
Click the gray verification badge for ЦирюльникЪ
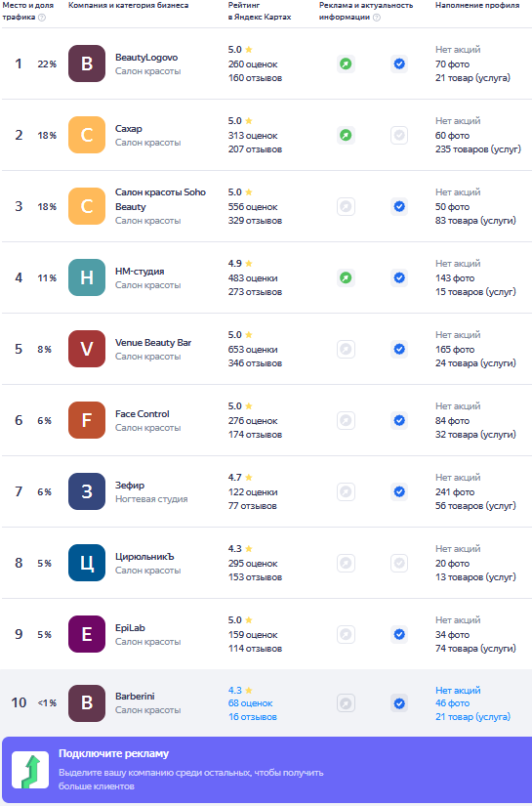(399, 563)
